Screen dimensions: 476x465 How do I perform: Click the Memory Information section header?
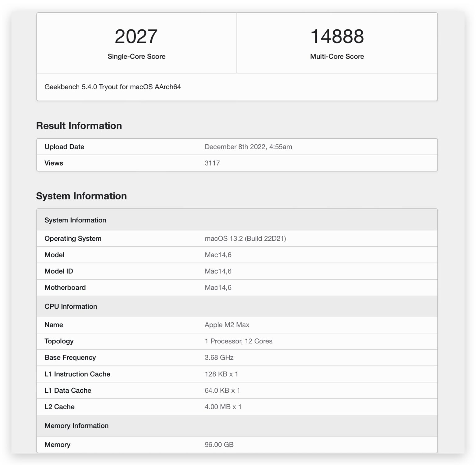[237, 426]
